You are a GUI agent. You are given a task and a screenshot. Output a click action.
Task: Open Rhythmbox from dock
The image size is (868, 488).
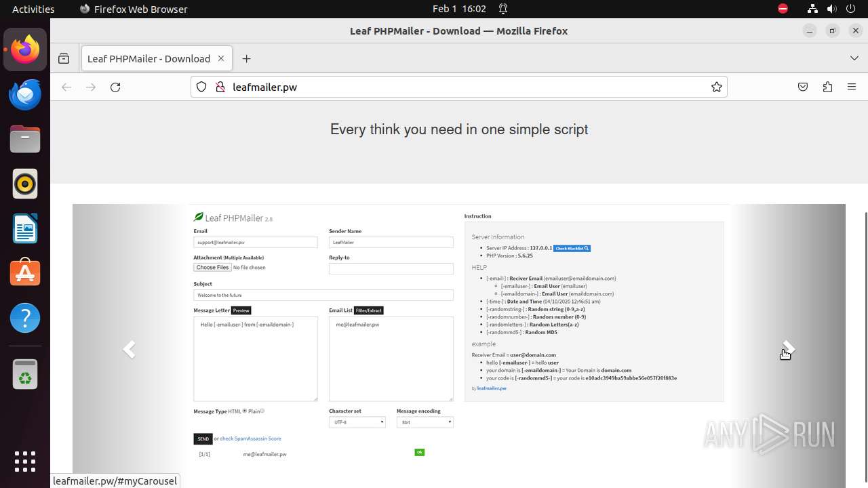[25, 184]
